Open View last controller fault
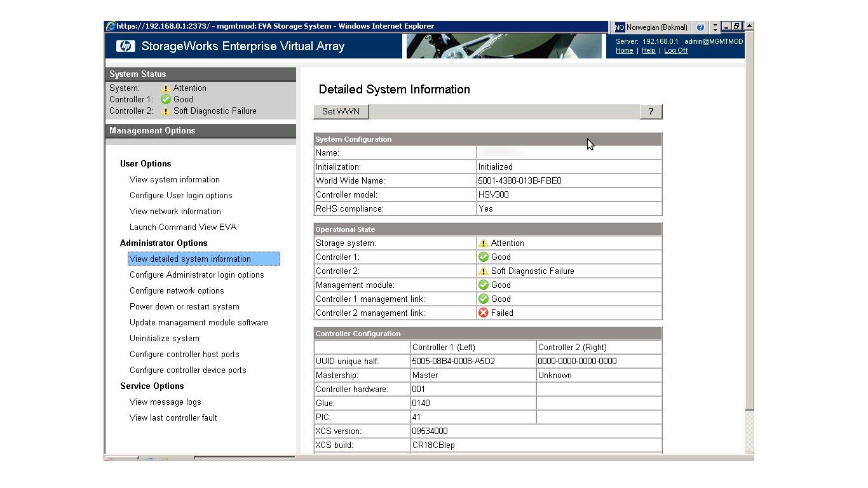The image size is (868, 488). [x=173, y=417]
